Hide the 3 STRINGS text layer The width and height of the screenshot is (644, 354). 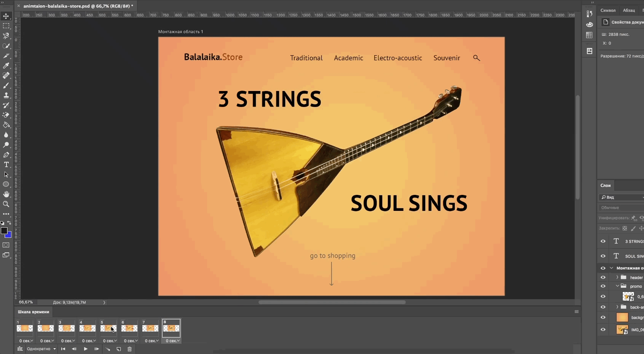pos(603,241)
